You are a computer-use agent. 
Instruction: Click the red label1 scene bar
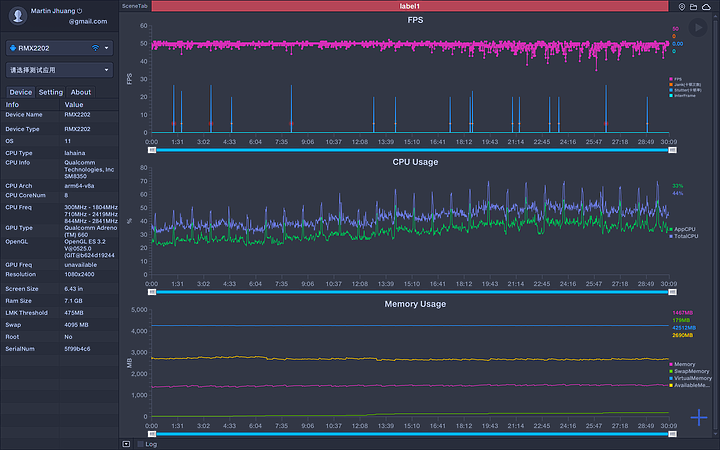point(410,6)
